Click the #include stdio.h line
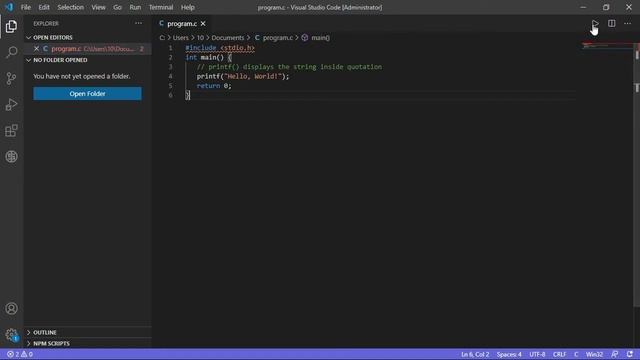The height and width of the screenshot is (360, 640). tap(220, 48)
